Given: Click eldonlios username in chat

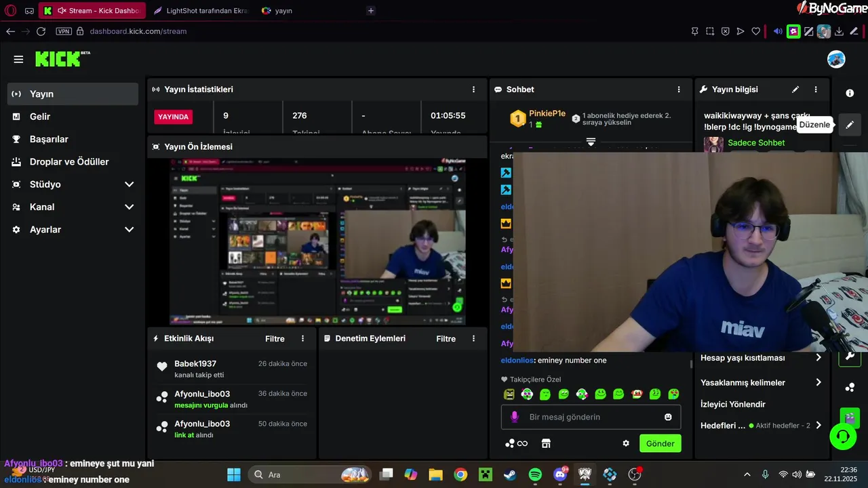Looking at the screenshot, I should [517, 361].
